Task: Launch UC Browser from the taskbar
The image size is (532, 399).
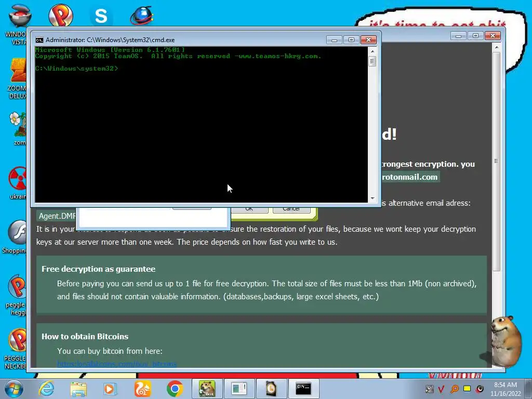Action: (142, 389)
